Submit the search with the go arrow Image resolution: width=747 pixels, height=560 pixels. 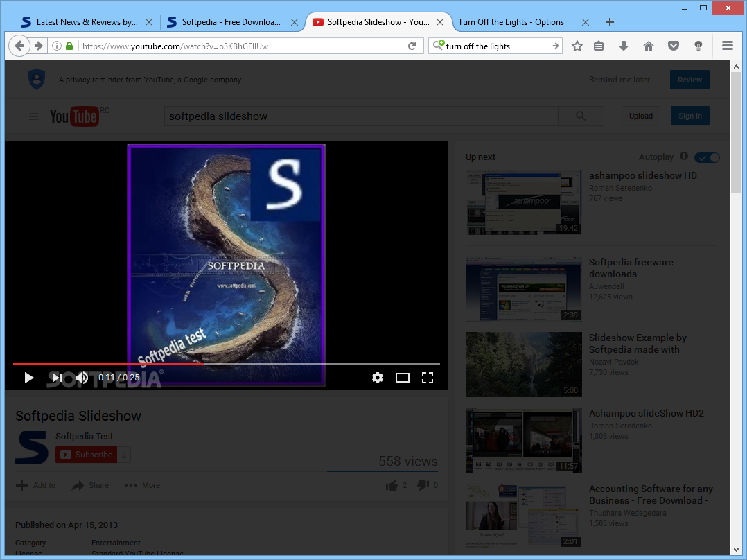[x=556, y=46]
